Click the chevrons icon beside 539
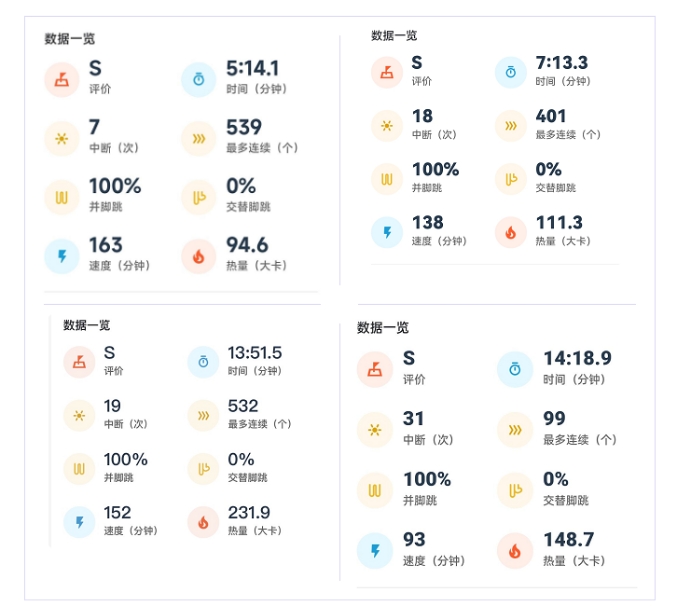Viewport: 691px width, 606px height. click(x=198, y=139)
